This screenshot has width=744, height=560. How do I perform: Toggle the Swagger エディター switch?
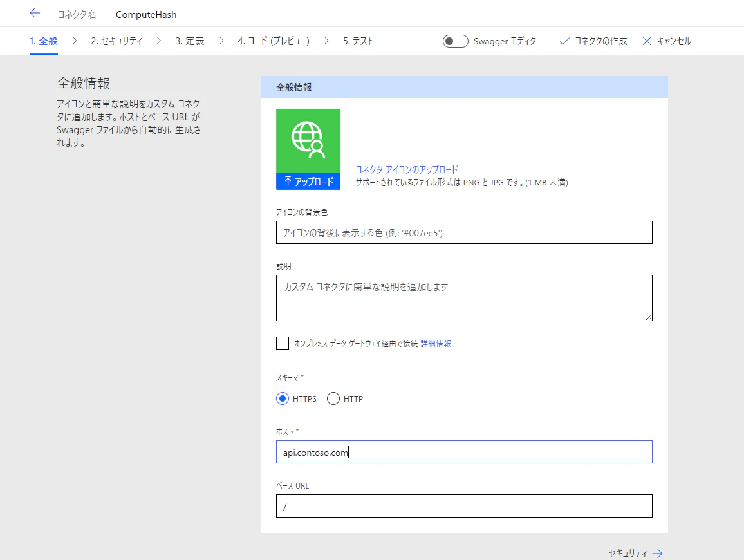pos(455,41)
